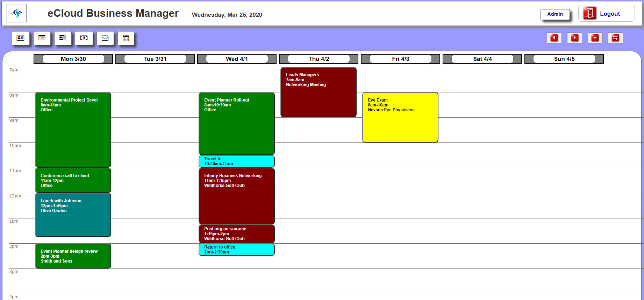Viewport: 644px width, 300px height.
Task: Open the envelope mail icon
Action: pyautogui.click(x=105, y=38)
